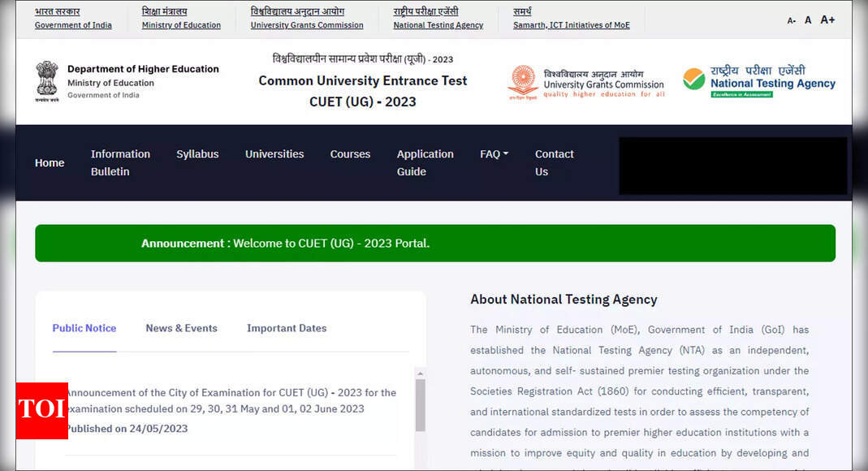Open the Universities menu item
Image resolution: width=868 pixels, height=471 pixels.
tap(274, 153)
